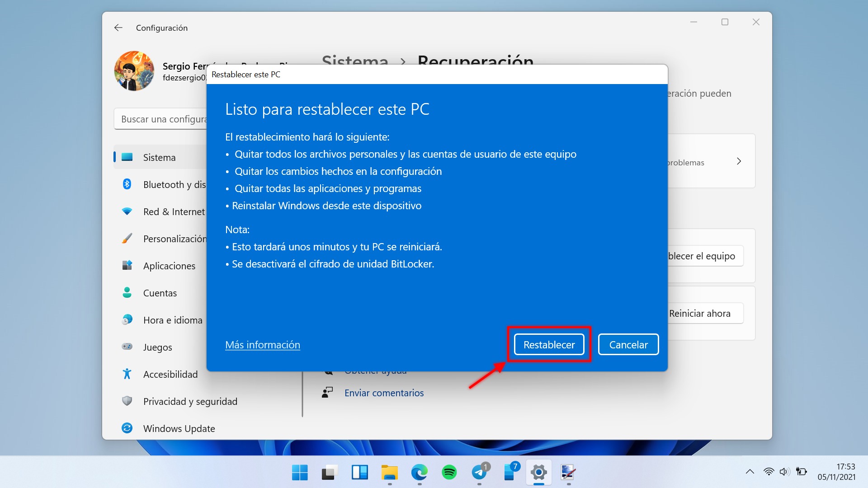Click the Cuentas person icon
This screenshot has height=488, width=868.
pyautogui.click(x=127, y=292)
